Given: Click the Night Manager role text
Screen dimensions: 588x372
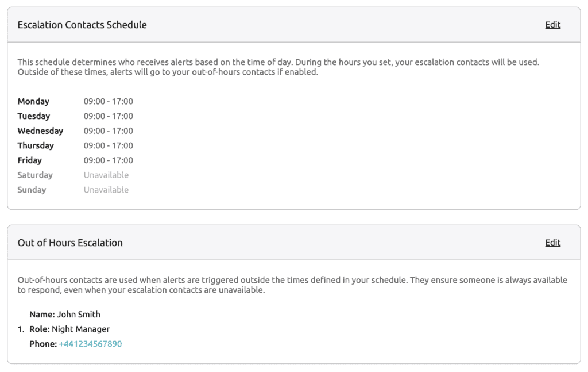Looking at the screenshot, I should [x=80, y=329].
